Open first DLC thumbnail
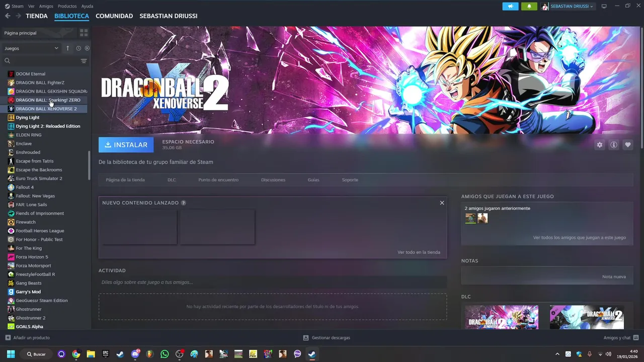Image resolution: width=644 pixels, height=362 pixels. pos(502,317)
